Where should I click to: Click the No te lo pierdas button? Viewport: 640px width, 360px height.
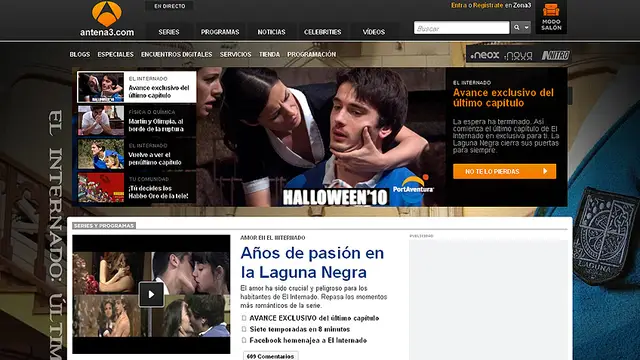point(504,171)
